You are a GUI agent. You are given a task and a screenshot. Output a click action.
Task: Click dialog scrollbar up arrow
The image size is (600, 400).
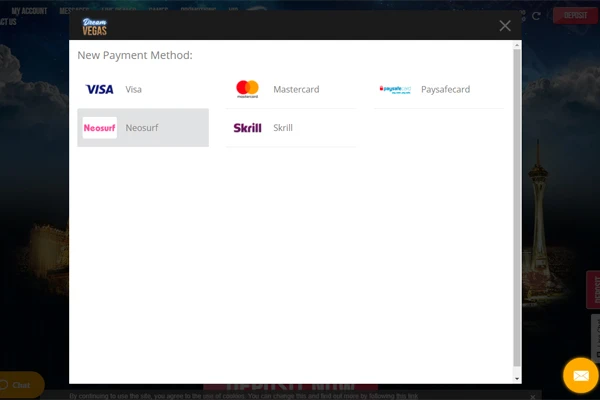click(x=517, y=45)
